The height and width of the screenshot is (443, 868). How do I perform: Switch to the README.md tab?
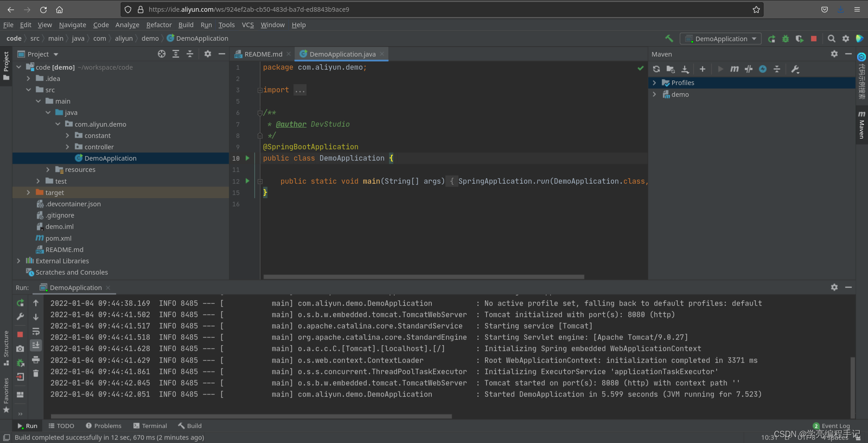(x=263, y=54)
